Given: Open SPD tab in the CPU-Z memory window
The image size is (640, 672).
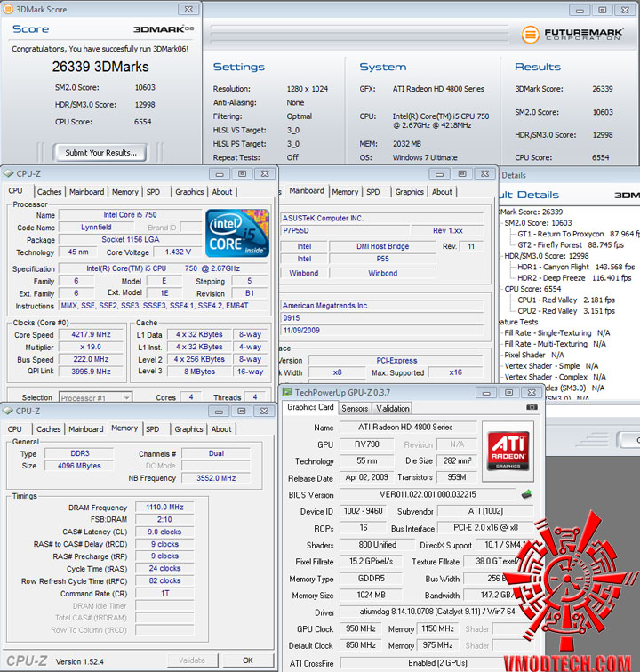Looking at the screenshot, I should pos(152,429).
